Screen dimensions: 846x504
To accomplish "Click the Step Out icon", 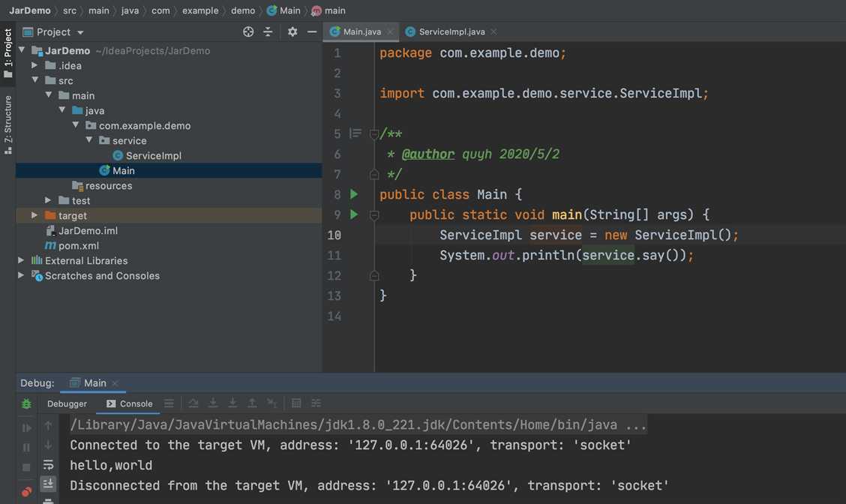I will (252, 403).
